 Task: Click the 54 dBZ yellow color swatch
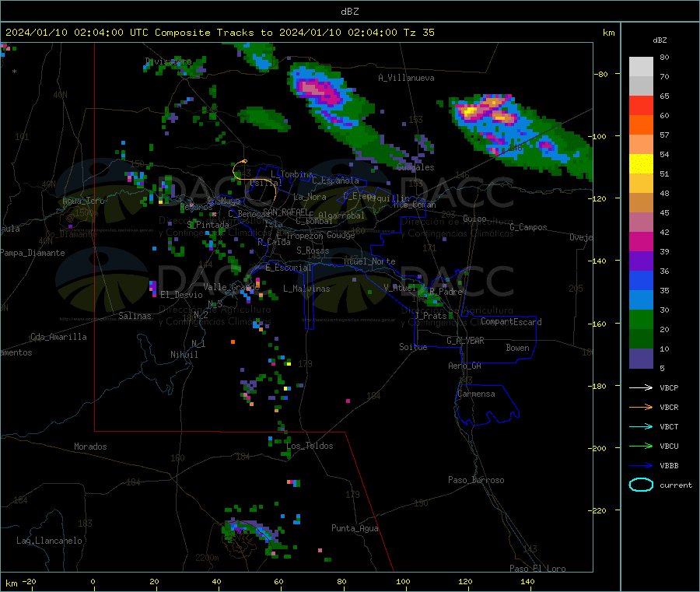click(641, 164)
